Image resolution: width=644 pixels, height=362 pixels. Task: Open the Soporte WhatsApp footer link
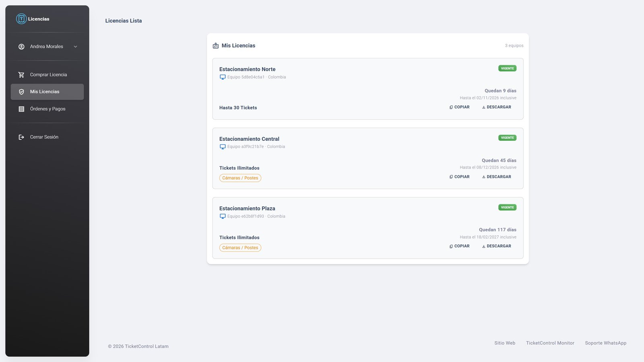click(x=605, y=343)
